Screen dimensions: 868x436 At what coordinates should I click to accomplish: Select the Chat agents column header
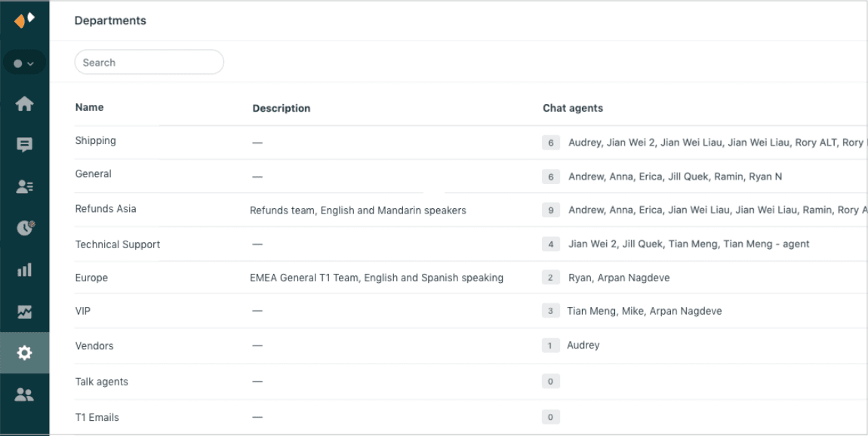pos(572,107)
